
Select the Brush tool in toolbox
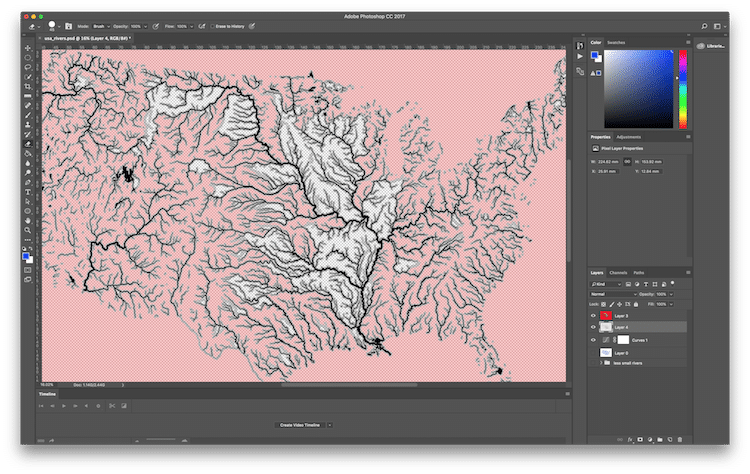(28, 115)
